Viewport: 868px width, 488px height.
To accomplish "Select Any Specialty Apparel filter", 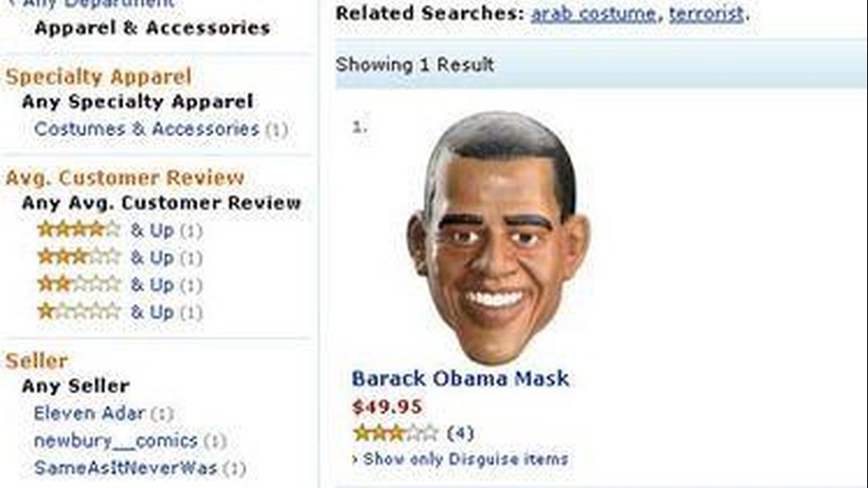I will pyautogui.click(x=137, y=102).
